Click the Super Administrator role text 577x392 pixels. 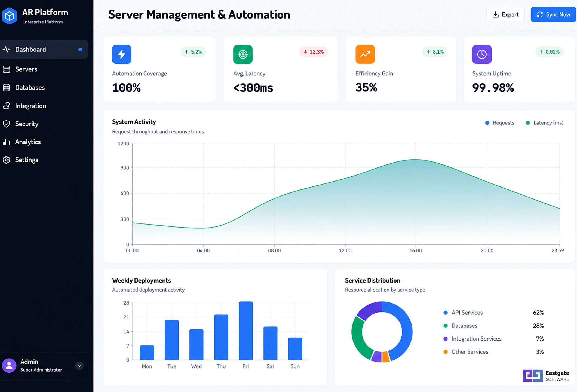[41, 370]
